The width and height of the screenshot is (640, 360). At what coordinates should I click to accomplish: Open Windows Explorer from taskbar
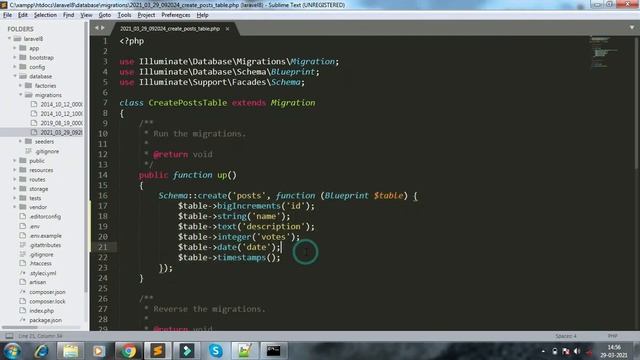point(70,351)
